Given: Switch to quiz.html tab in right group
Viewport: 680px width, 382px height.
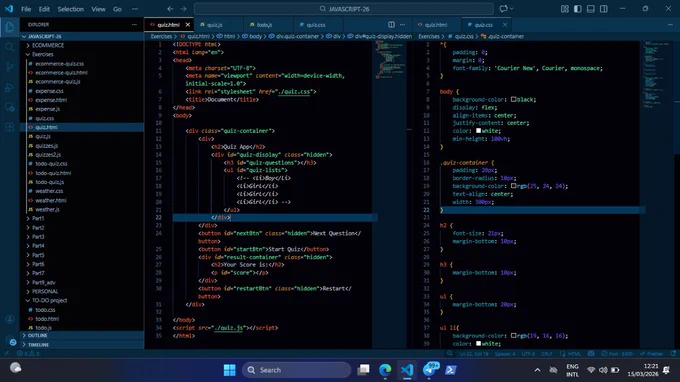Looking at the screenshot, I should coord(436,25).
